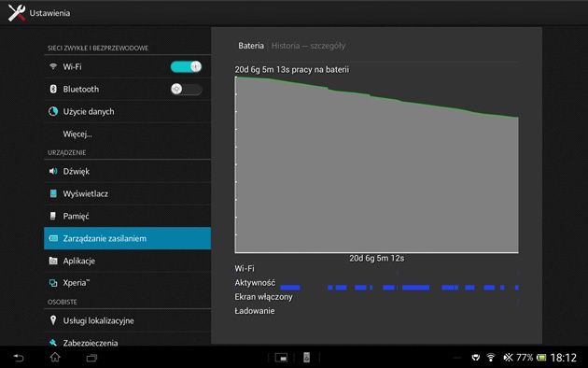This screenshot has height=368, width=588.
Task: Tap the data usage icon beside Użycie danych
Action: (53, 111)
